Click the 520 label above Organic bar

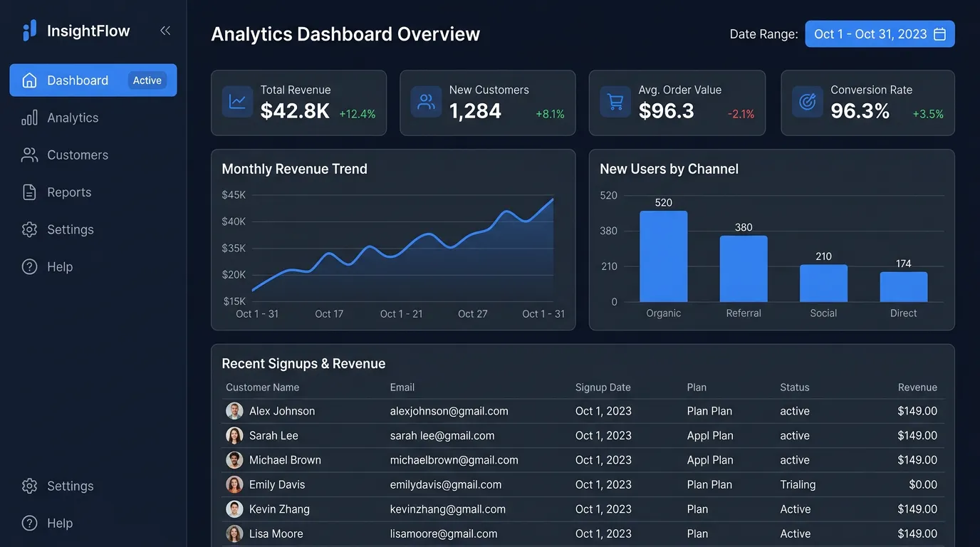pyautogui.click(x=664, y=202)
